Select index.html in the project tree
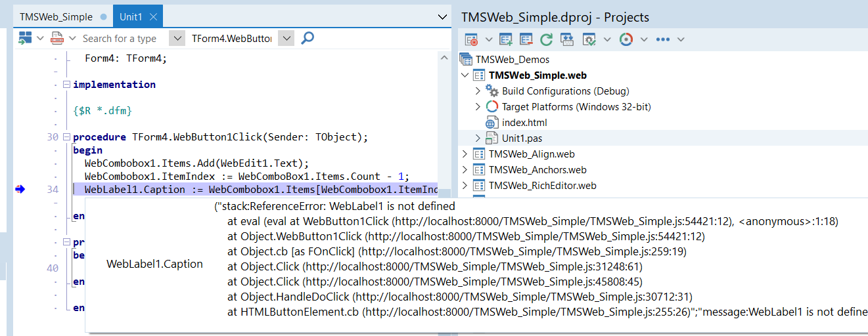This screenshot has height=336, width=868. tap(524, 122)
